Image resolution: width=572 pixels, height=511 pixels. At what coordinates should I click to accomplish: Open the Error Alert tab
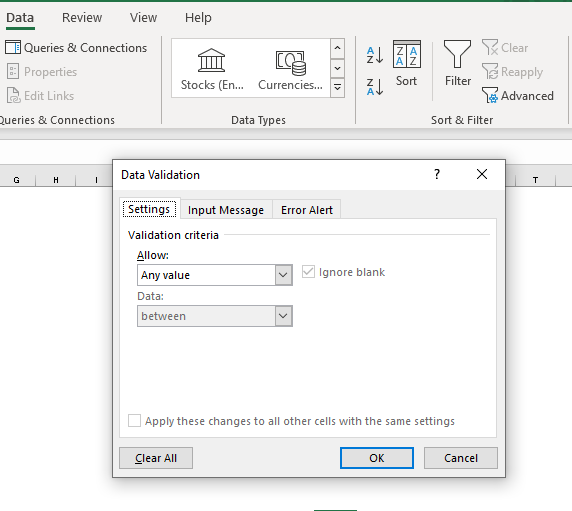point(307,210)
